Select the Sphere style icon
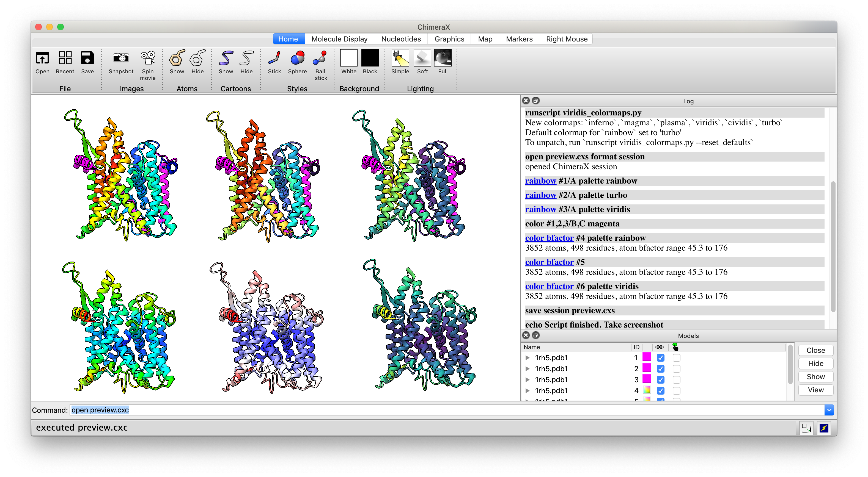This screenshot has height=477, width=868. (297, 58)
